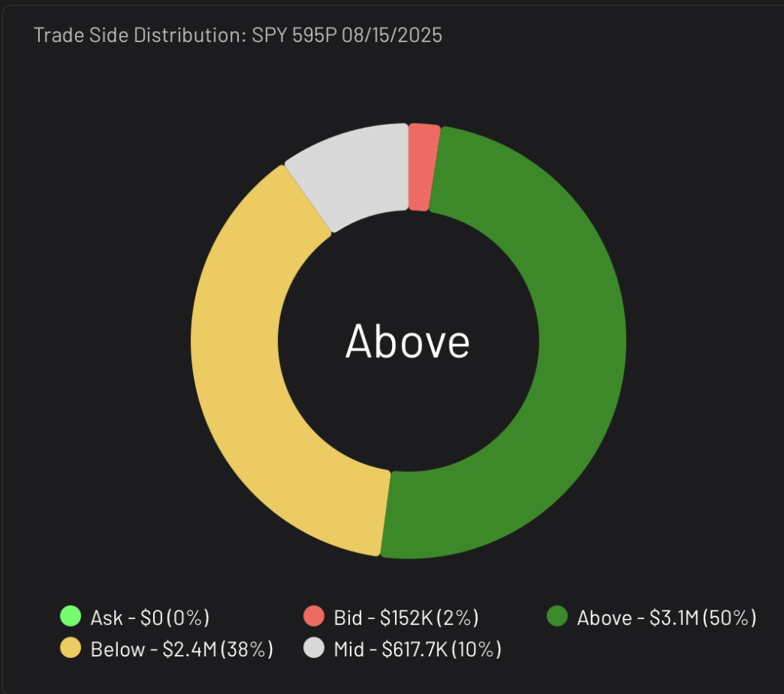
Task: Click the yellow Below legend circle
Action: coord(70,647)
